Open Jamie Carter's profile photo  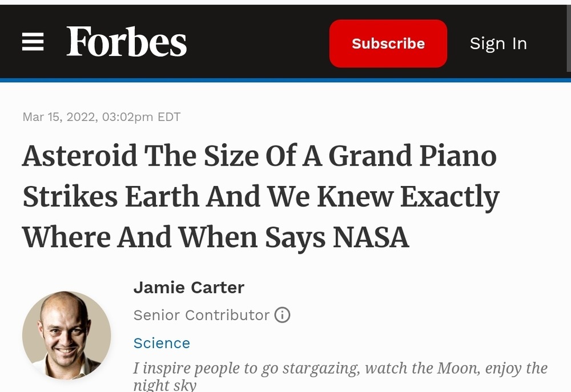pos(66,335)
